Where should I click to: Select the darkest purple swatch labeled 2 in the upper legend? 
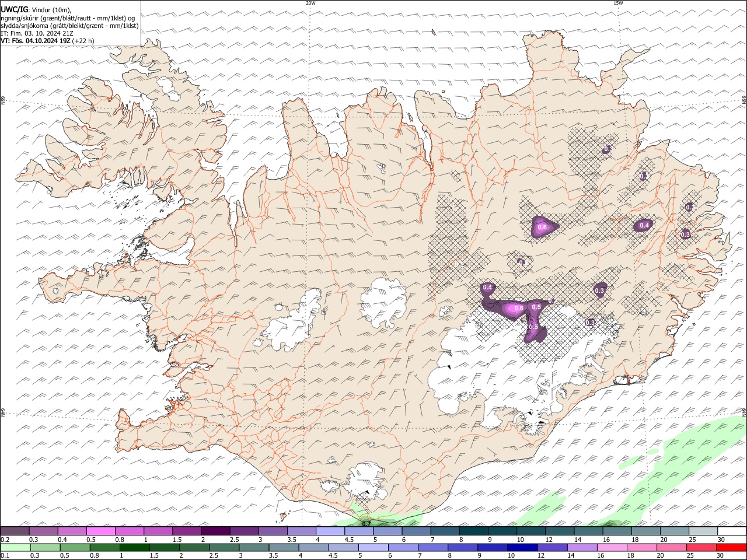pos(215,531)
